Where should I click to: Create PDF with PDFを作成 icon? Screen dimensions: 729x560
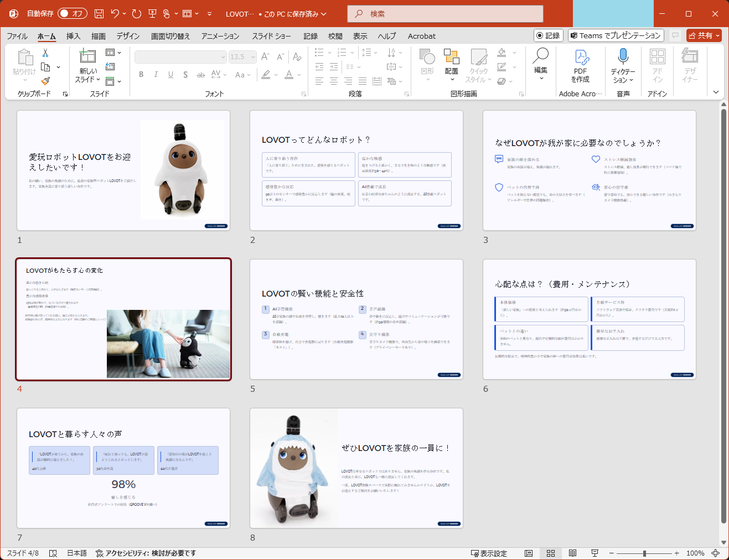[581, 65]
